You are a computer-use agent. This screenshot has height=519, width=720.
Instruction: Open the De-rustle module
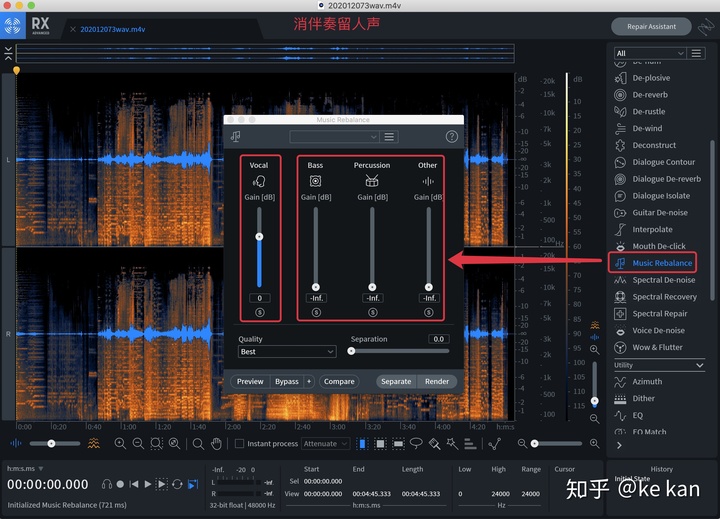640,112
